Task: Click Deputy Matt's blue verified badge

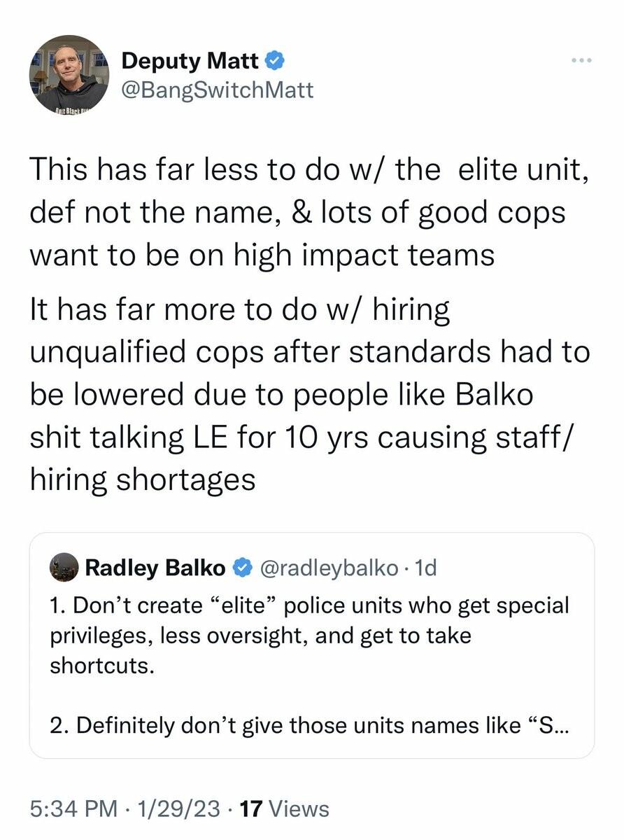Action: [x=275, y=61]
